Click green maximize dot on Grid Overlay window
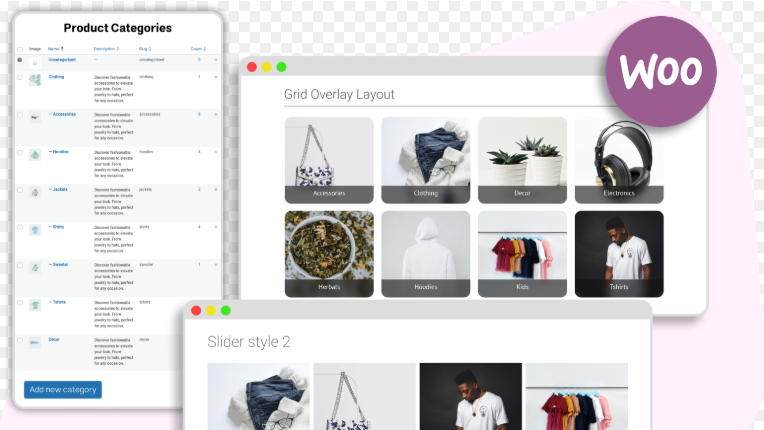This screenshot has width=764, height=430. pos(282,67)
